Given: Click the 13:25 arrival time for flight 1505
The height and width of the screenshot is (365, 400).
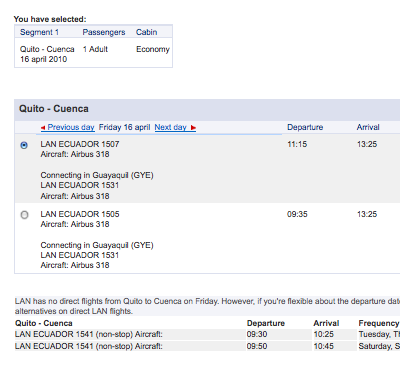Looking at the screenshot, I should (367, 214).
